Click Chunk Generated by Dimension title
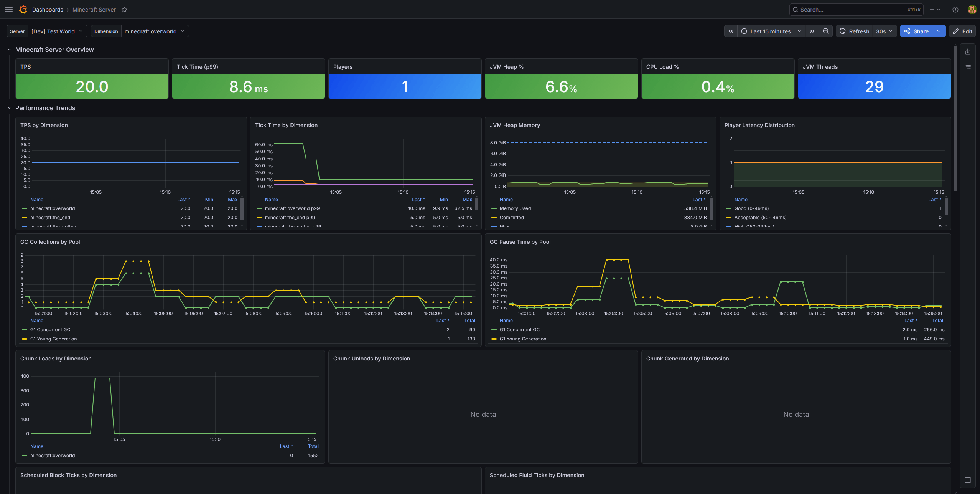This screenshot has width=980, height=494. click(x=687, y=359)
